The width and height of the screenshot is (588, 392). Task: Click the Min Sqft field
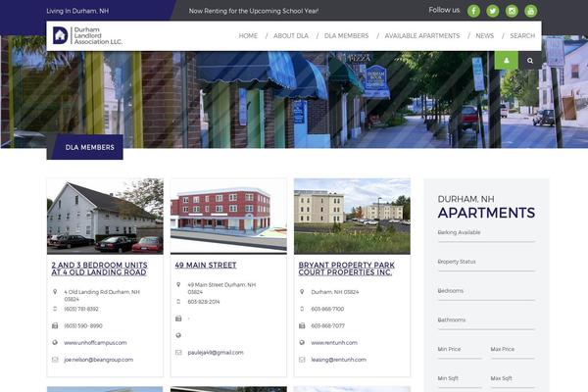click(460, 380)
